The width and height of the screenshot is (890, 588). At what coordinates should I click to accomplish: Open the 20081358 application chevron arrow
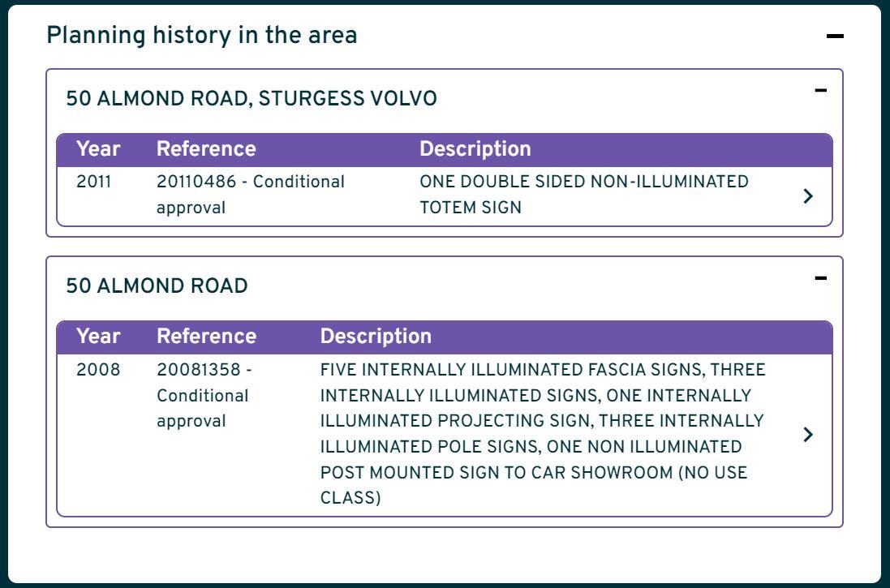click(x=807, y=434)
